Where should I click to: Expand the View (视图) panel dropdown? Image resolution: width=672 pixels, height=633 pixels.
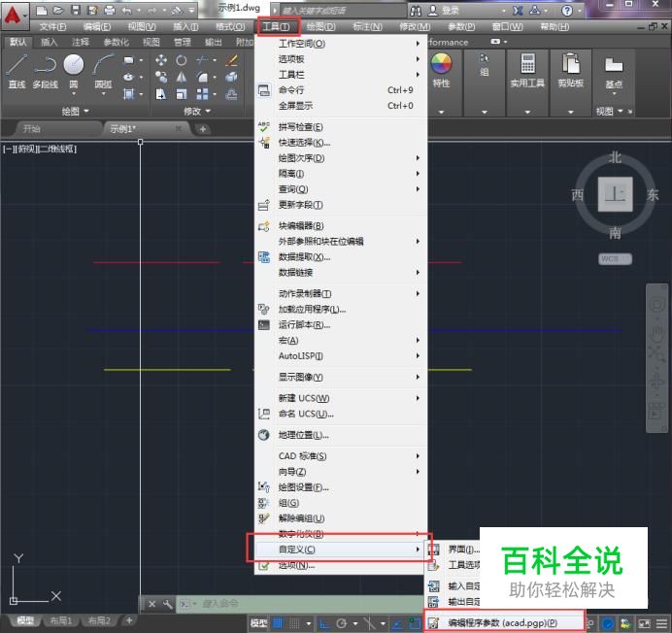(610, 112)
